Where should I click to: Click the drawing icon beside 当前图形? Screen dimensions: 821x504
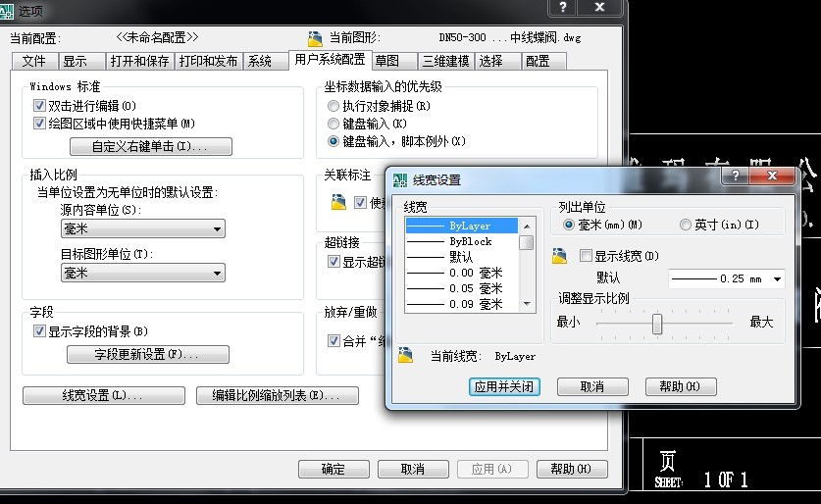(x=315, y=38)
